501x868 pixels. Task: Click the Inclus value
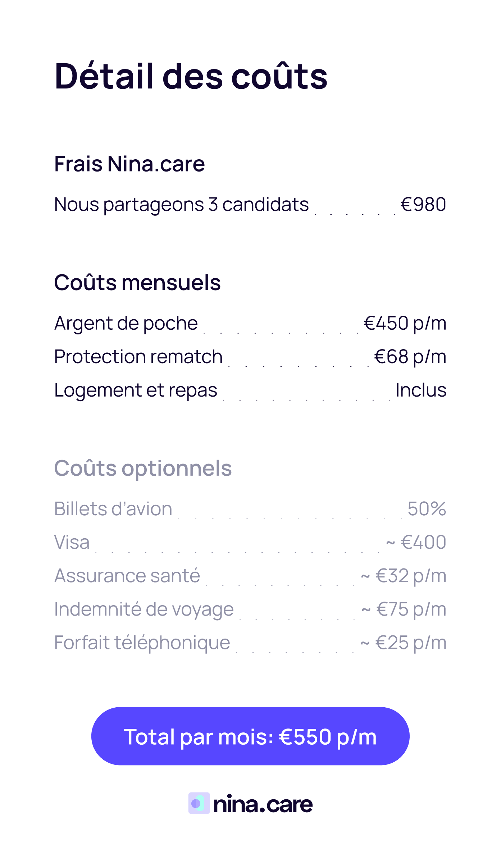coord(421,390)
